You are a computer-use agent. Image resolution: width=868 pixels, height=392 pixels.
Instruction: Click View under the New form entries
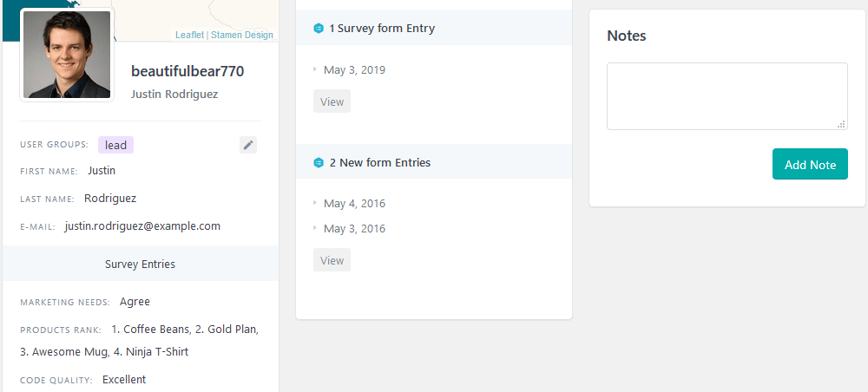332,260
